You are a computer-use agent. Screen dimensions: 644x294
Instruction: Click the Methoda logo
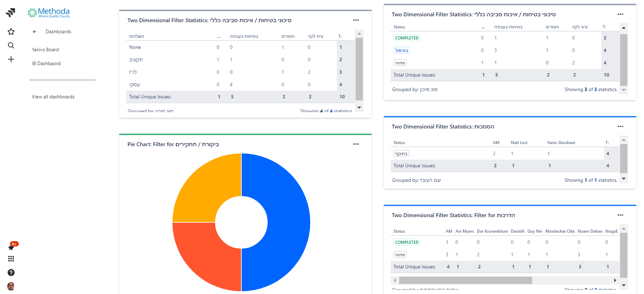[49, 13]
